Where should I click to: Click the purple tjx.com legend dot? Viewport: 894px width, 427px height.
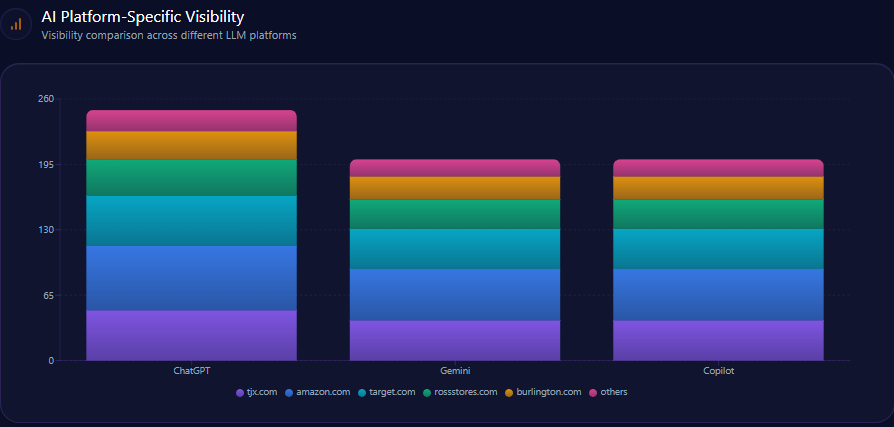pyautogui.click(x=240, y=392)
